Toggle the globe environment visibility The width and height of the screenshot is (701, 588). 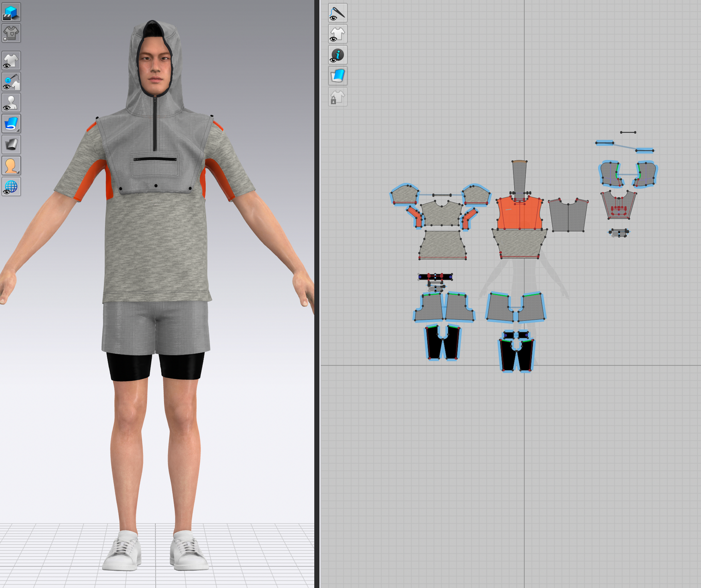coord(11,186)
